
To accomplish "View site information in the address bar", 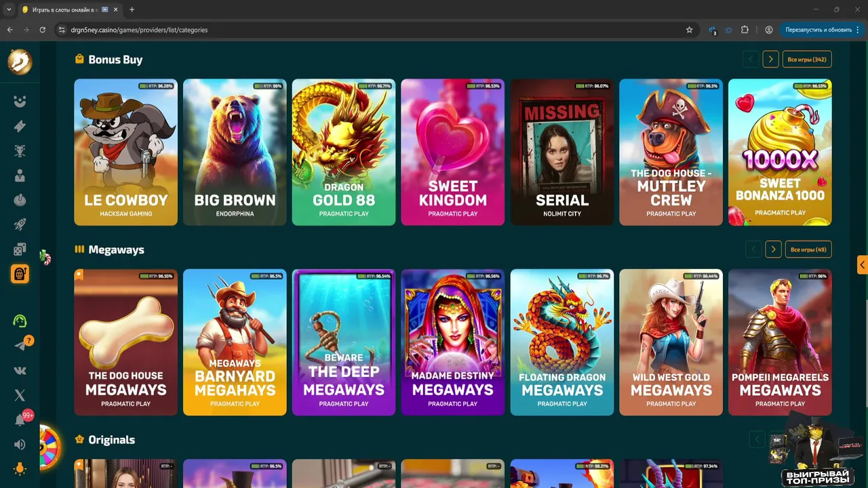I will [x=62, y=30].
